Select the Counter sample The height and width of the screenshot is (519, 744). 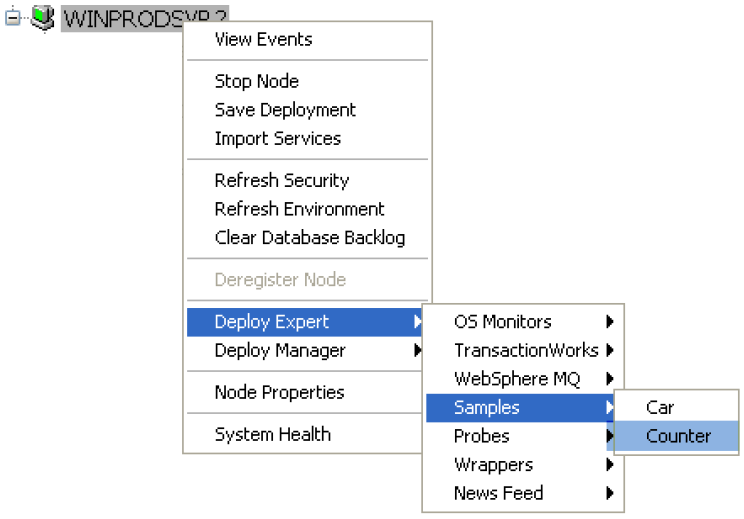click(x=677, y=436)
